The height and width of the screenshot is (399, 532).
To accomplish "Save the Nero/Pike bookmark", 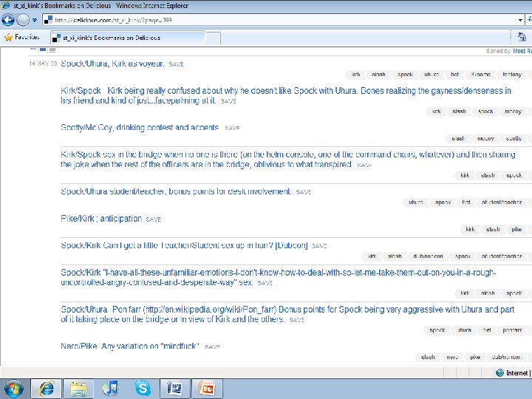I will point(212,347).
